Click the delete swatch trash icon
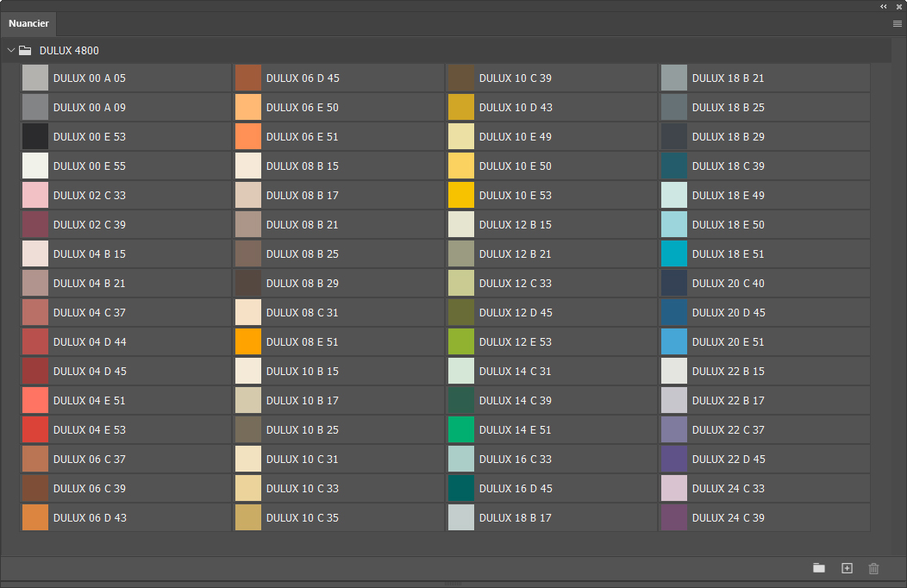Screen dimensions: 907x588 (x=873, y=568)
